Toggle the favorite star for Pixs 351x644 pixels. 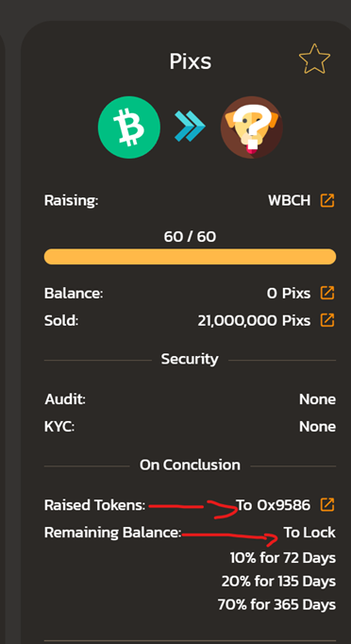click(314, 59)
